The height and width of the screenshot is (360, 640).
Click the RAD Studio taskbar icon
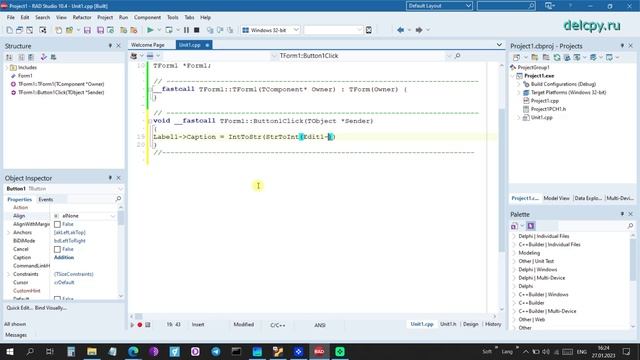[319, 351]
